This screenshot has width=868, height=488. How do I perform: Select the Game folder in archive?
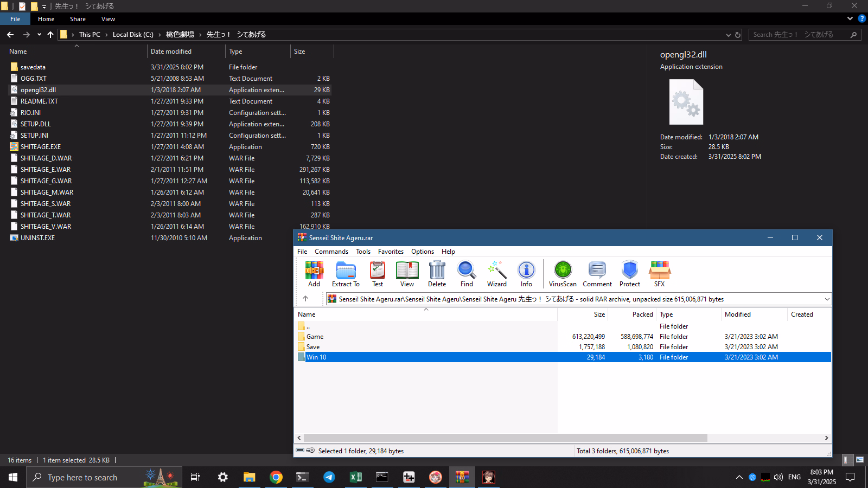pyautogui.click(x=315, y=337)
